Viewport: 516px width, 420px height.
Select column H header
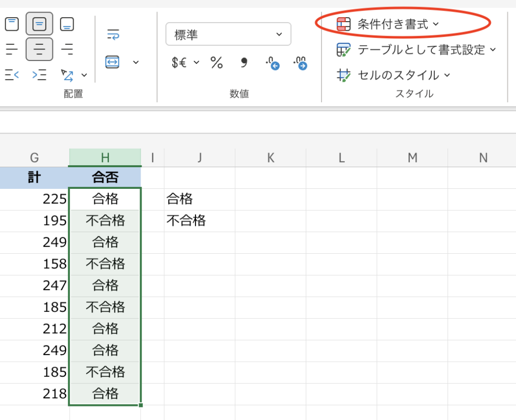105,158
